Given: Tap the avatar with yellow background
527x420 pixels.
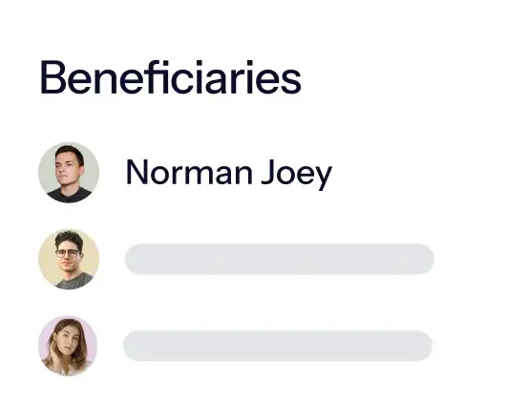Looking at the screenshot, I should [x=69, y=259].
